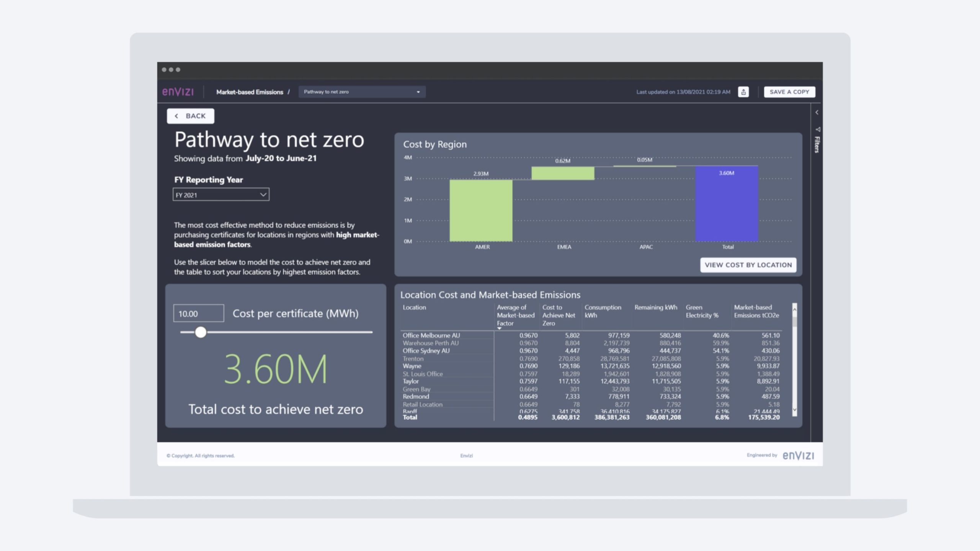Sort by Location column header
Image resolution: width=980 pixels, height=551 pixels.
point(414,307)
